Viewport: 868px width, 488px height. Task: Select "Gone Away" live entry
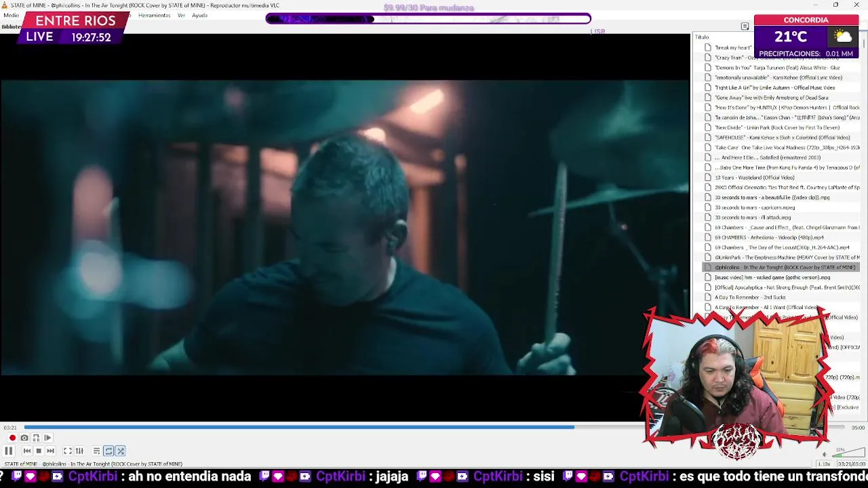pyautogui.click(x=781, y=98)
